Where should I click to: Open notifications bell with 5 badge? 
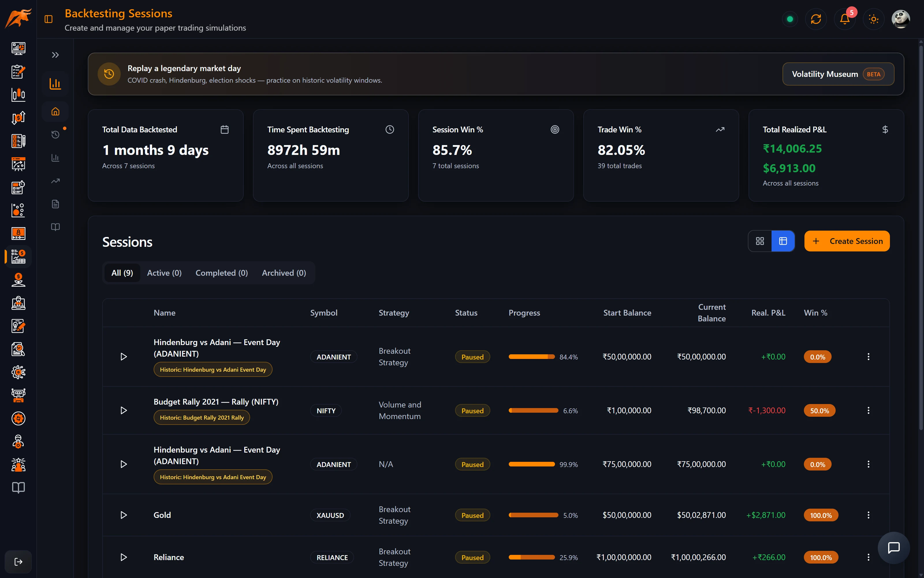[845, 19]
